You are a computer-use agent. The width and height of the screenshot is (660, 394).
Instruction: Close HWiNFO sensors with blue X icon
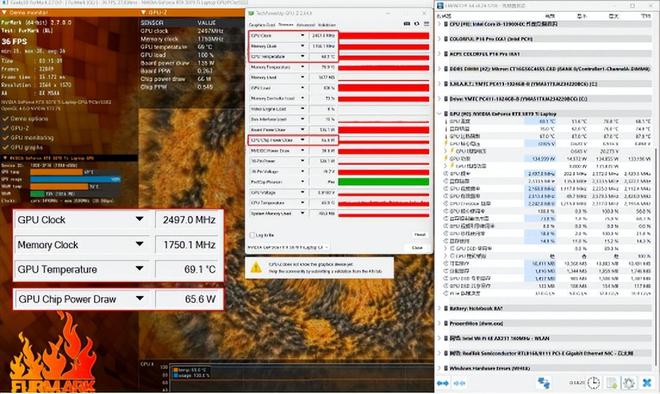[647, 383]
